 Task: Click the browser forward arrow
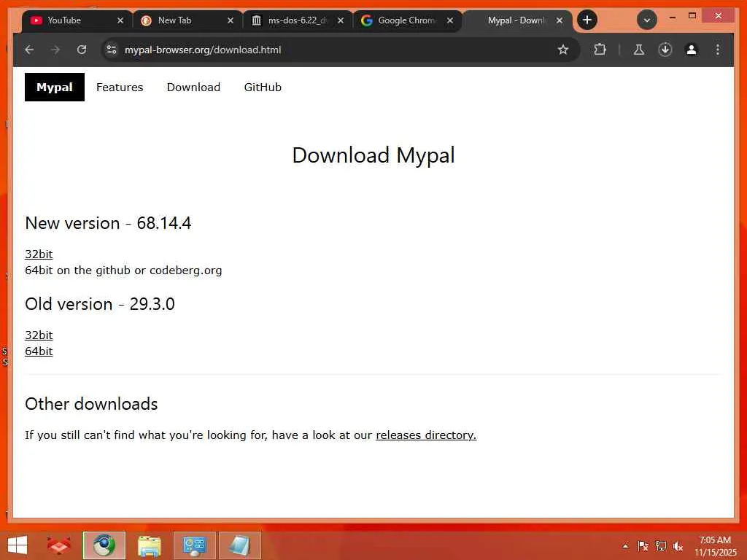point(55,50)
